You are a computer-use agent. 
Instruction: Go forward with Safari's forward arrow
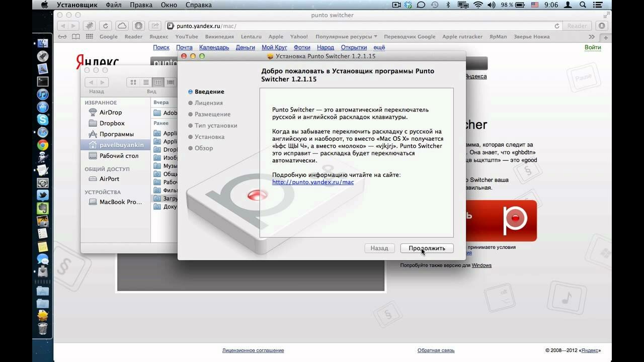point(73,26)
